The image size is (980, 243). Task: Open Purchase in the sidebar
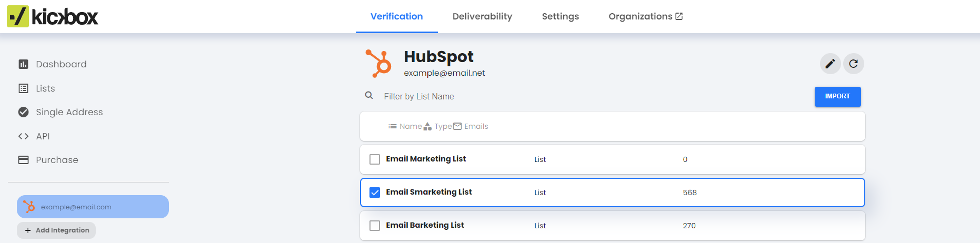(57, 160)
